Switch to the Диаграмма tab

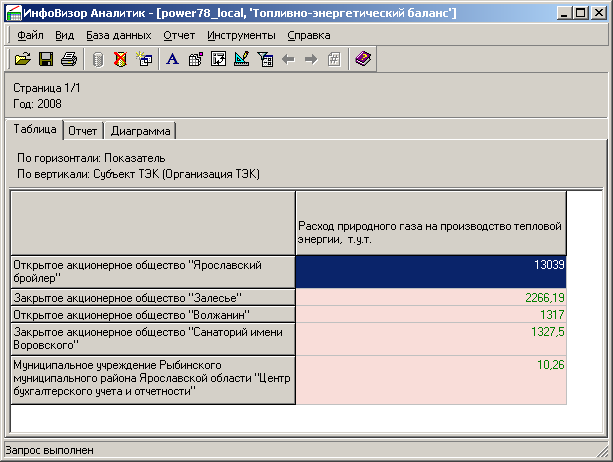(x=140, y=131)
